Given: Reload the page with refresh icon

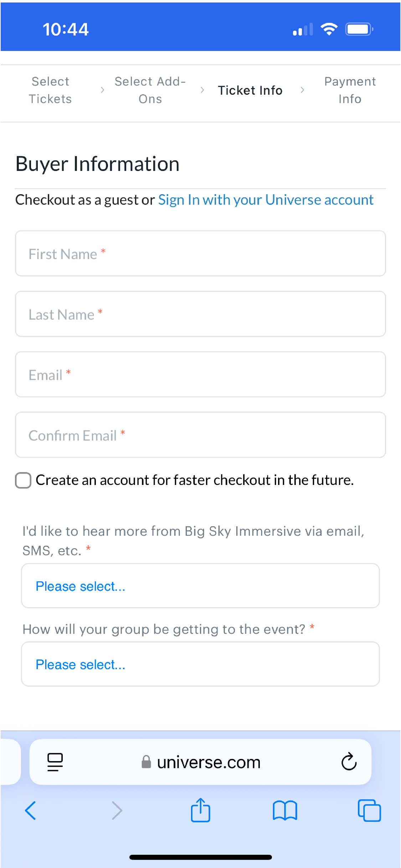Looking at the screenshot, I should pos(349,761).
